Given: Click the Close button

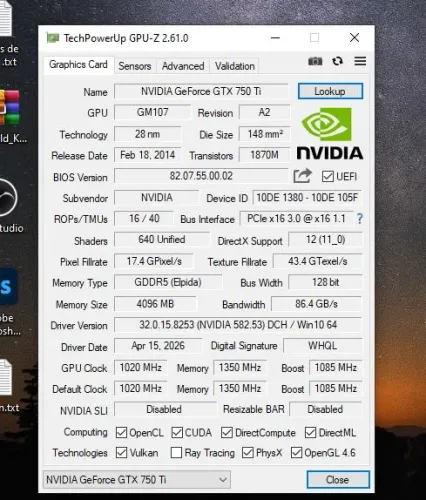Looking at the screenshot, I should [338, 480].
